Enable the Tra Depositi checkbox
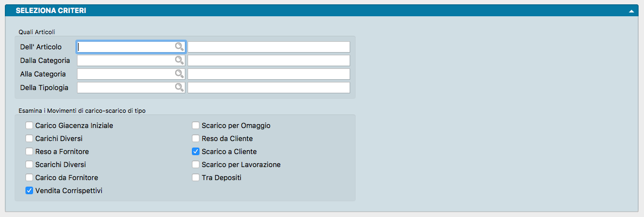Viewport: 644px width, 217px height. tap(196, 177)
